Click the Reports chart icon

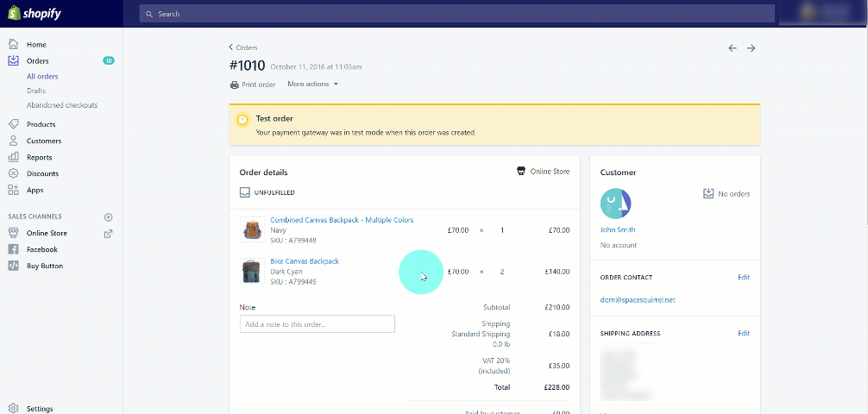[13, 157]
